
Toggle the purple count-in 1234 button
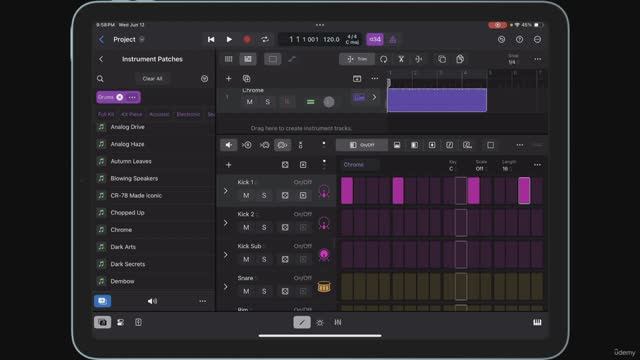(x=375, y=40)
